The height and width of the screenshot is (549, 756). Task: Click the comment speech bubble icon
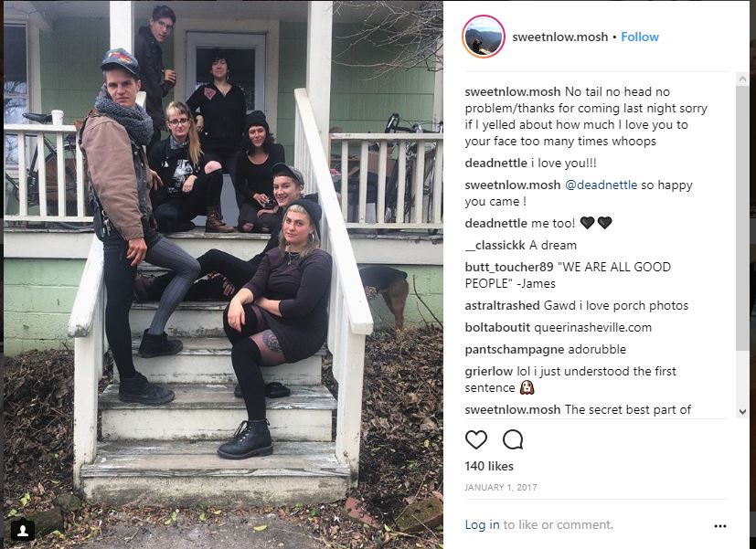(x=513, y=439)
